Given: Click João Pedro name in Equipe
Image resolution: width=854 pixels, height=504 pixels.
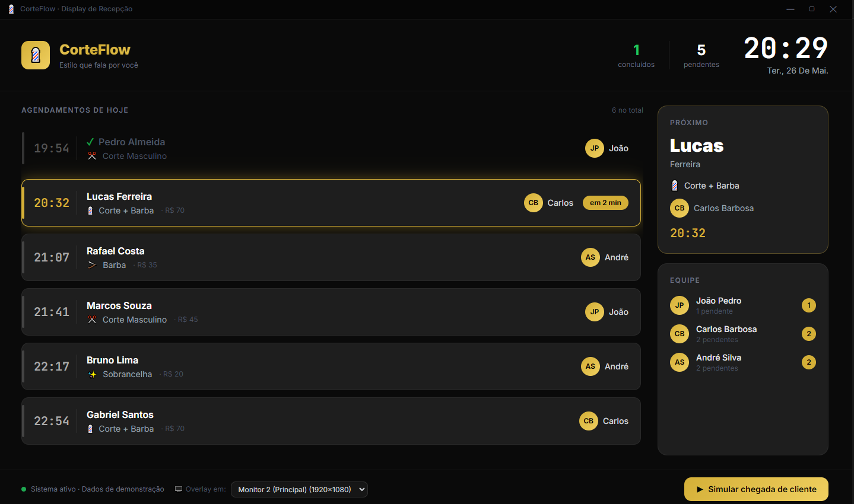Looking at the screenshot, I should tap(719, 301).
